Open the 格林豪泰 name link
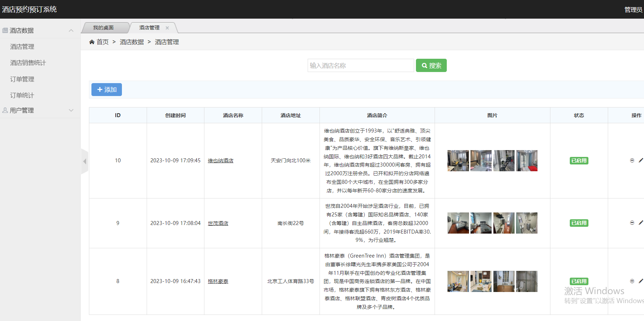This screenshot has height=321, width=644. pyautogui.click(x=218, y=281)
